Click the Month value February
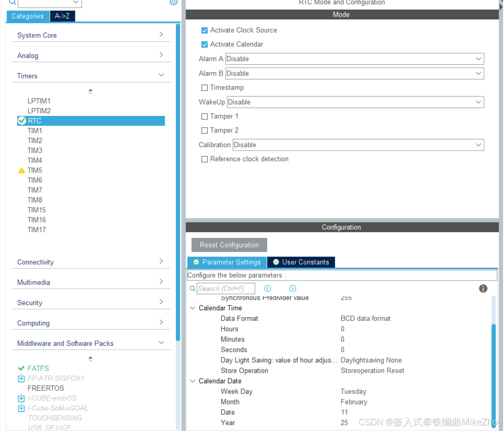Screen dimensions: 504x431 point(354,402)
